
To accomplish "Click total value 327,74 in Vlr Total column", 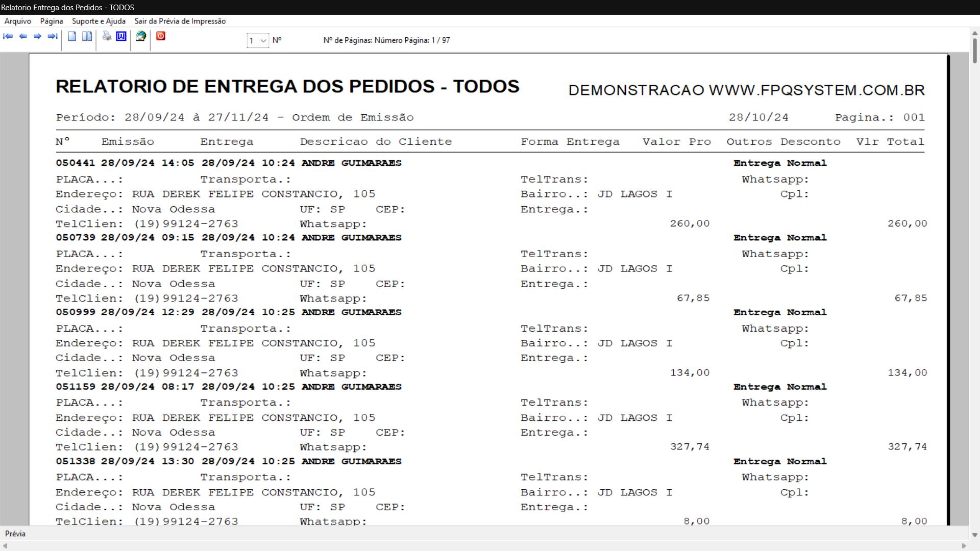I will 907,447.
